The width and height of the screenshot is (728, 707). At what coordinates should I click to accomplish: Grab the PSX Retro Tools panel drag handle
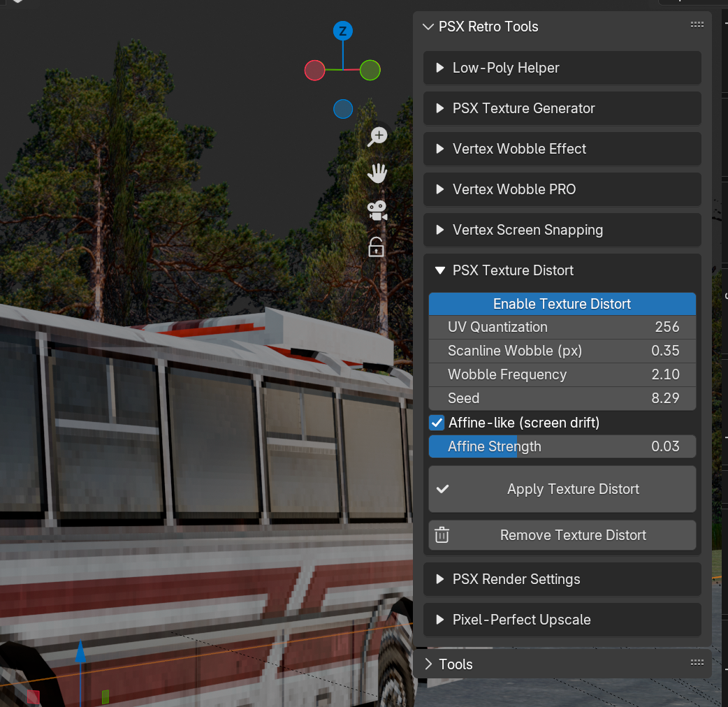click(x=697, y=24)
